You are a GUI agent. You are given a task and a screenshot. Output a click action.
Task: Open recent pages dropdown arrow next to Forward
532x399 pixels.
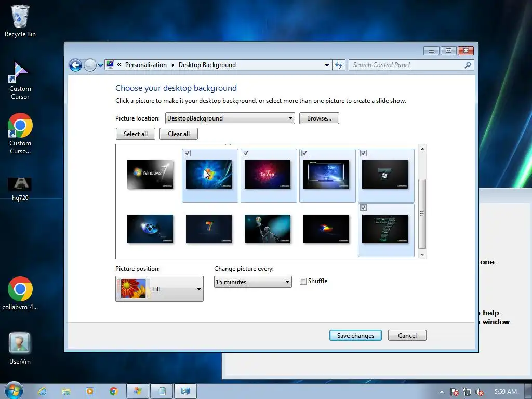pos(100,65)
